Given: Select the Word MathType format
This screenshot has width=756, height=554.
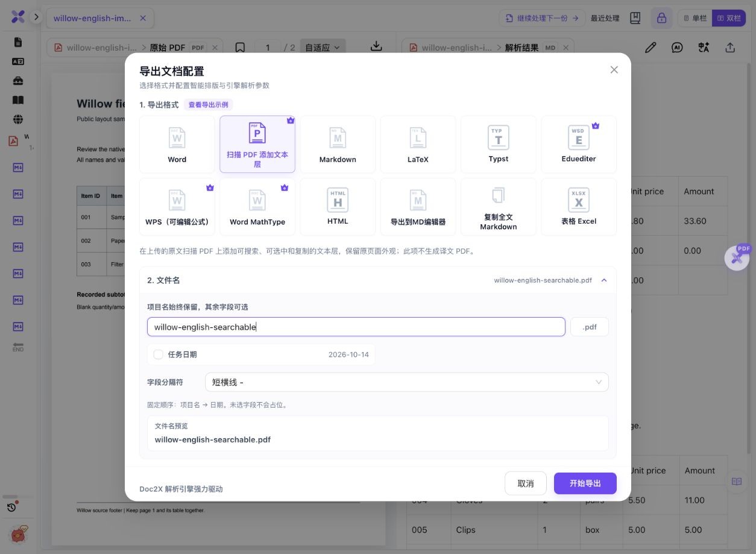Looking at the screenshot, I should [257, 207].
